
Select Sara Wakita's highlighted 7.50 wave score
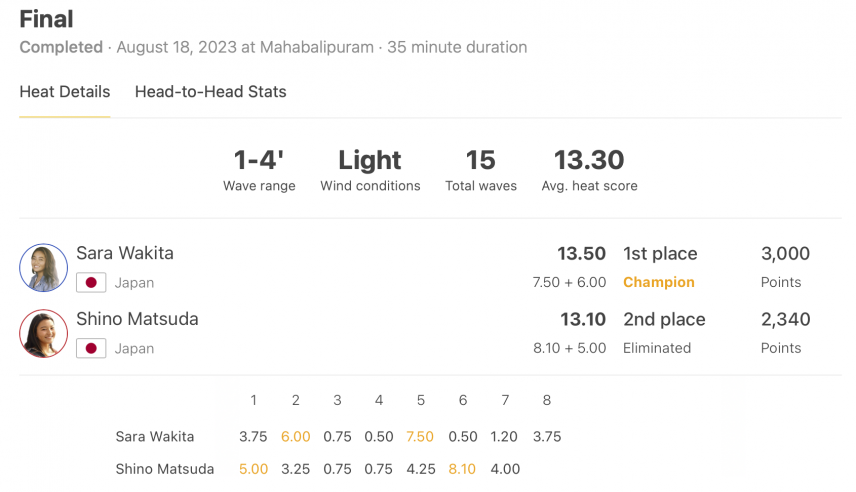tap(420, 437)
